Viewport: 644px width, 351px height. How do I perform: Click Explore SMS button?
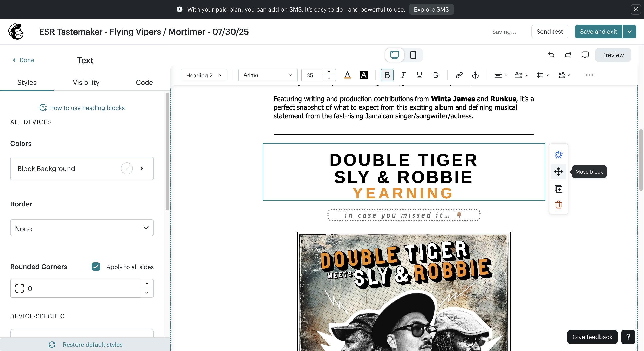[x=431, y=9]
